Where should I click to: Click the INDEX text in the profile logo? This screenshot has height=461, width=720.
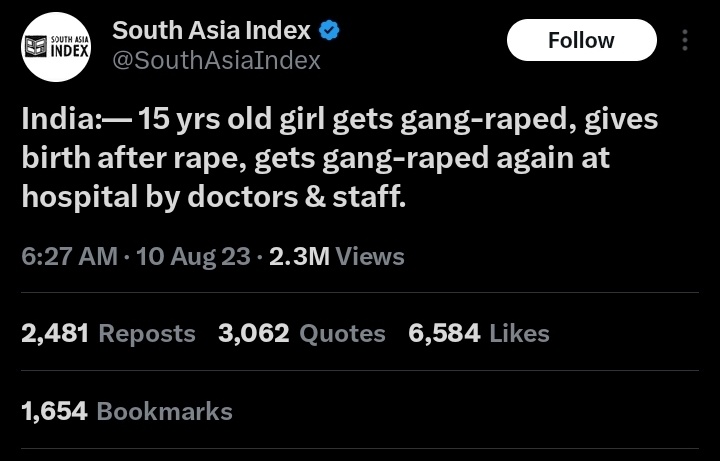pos(69,50)
